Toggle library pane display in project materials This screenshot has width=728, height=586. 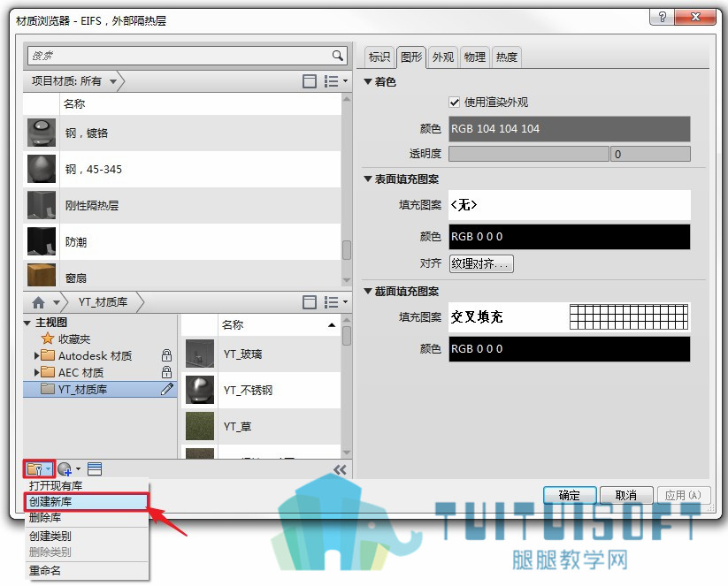coord(310,81)
